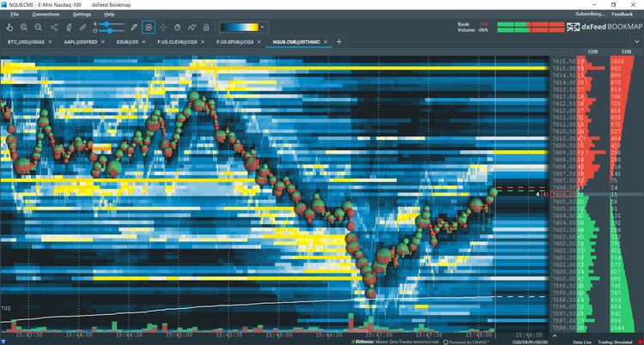This screenshot has height=345, width=644.
Task: Select the hand pan tool
Action: 9,27
